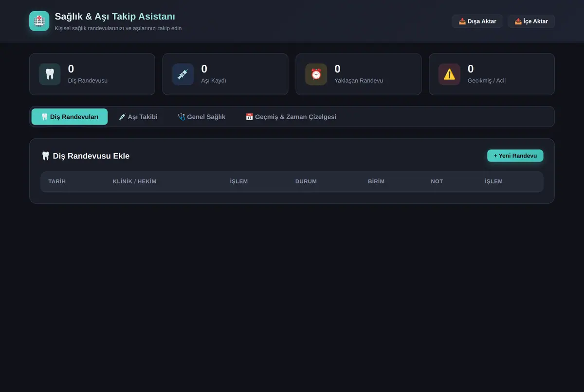
Task: Click the Sağlık & Aşı Takip Asistanı title
Action: pos(115,17)
